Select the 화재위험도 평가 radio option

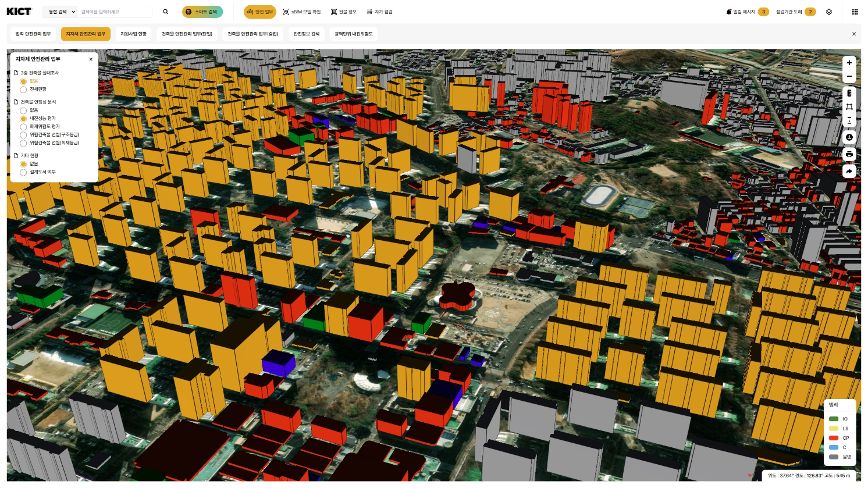pyautogui.click(x=23, y=127)
